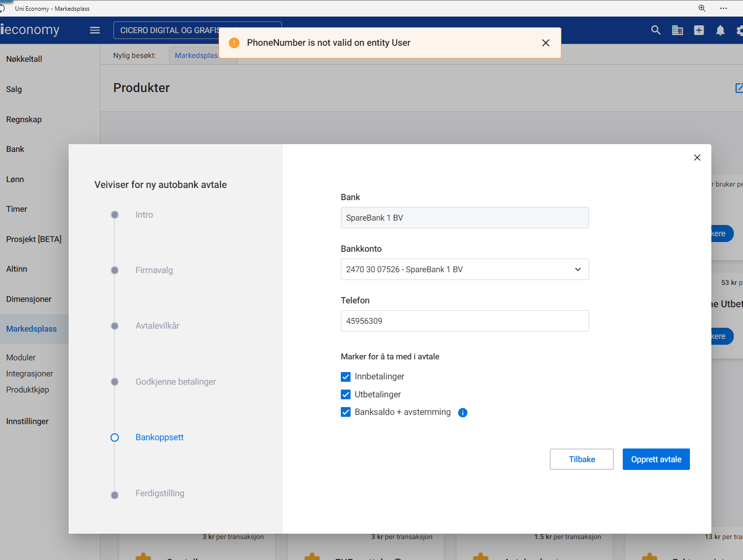Select the Firmavalg wizard step
This screenshot has width=743, height=560.
[154, 270]
